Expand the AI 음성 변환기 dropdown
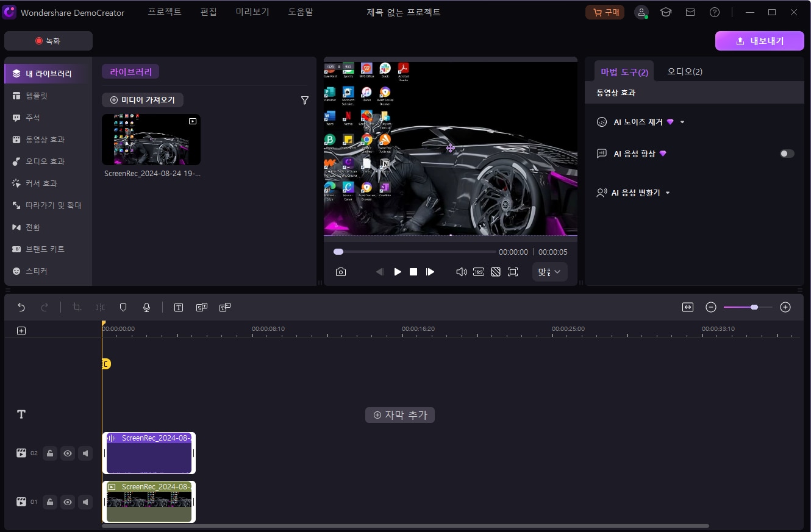 [668, 193]
